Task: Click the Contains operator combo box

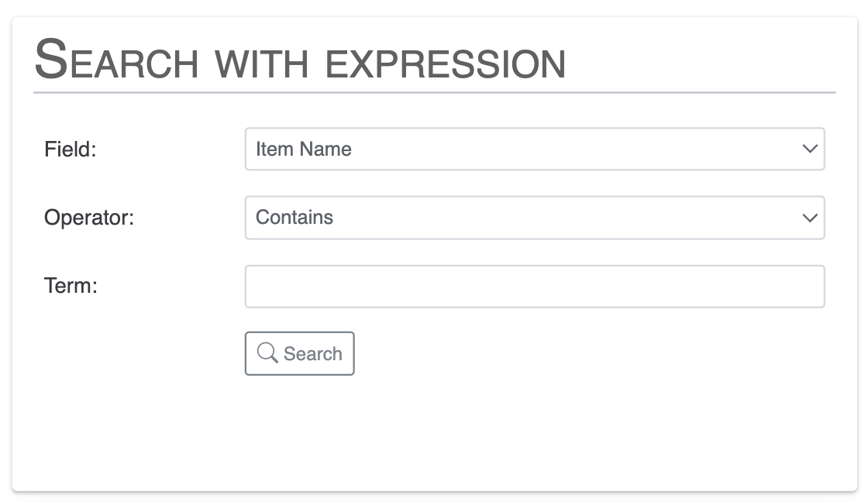Action: pos(535,218)
